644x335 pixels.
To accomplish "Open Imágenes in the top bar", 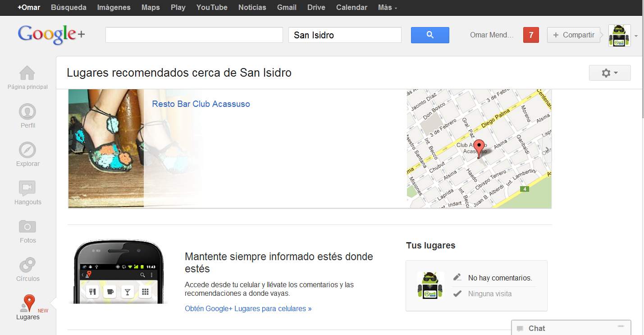I will click(114, 8).
